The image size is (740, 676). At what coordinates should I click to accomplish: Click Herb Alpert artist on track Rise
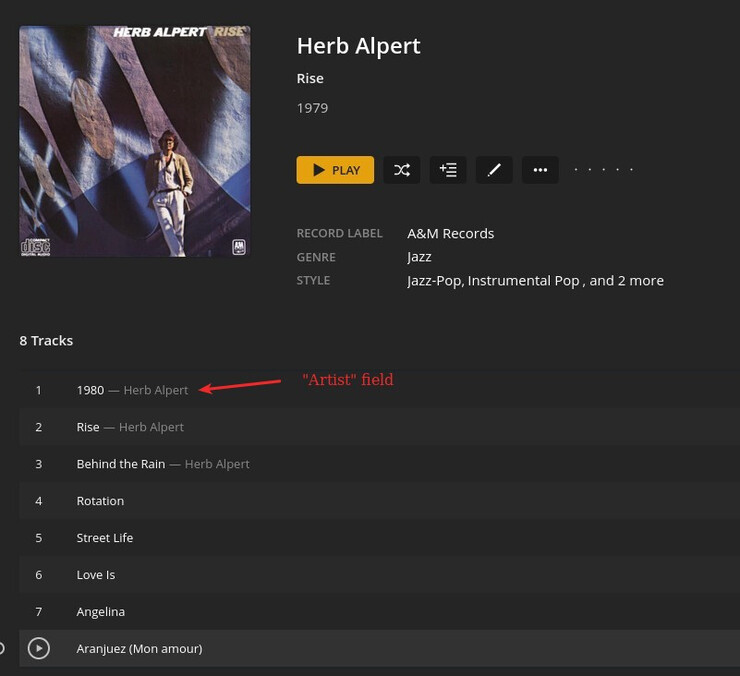point(151,427)
